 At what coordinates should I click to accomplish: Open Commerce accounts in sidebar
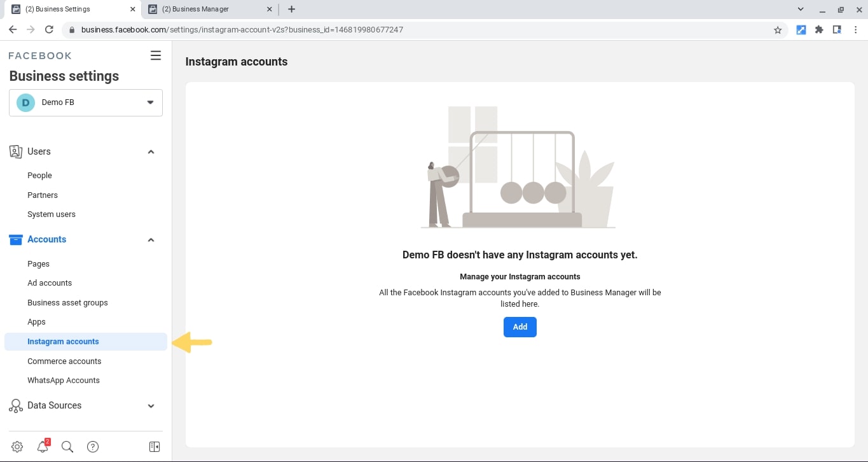pos(64,361)
